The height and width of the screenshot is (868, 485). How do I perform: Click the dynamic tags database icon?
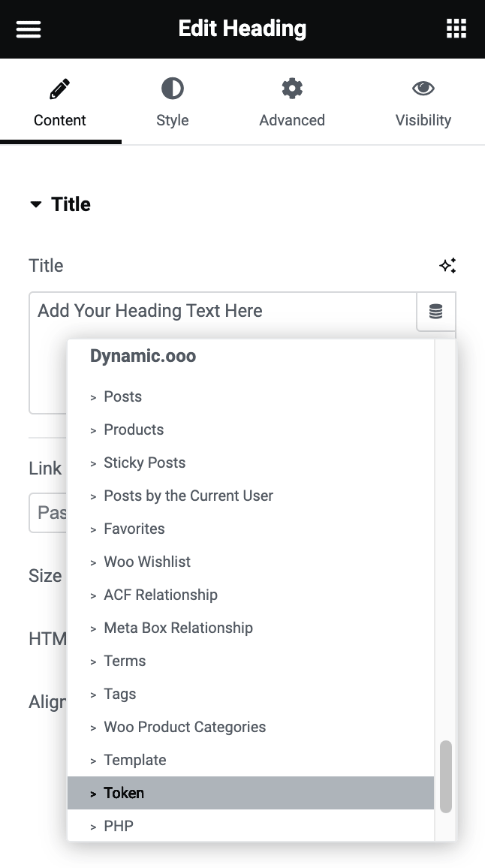pyautogui.click(x=435, y=312)
